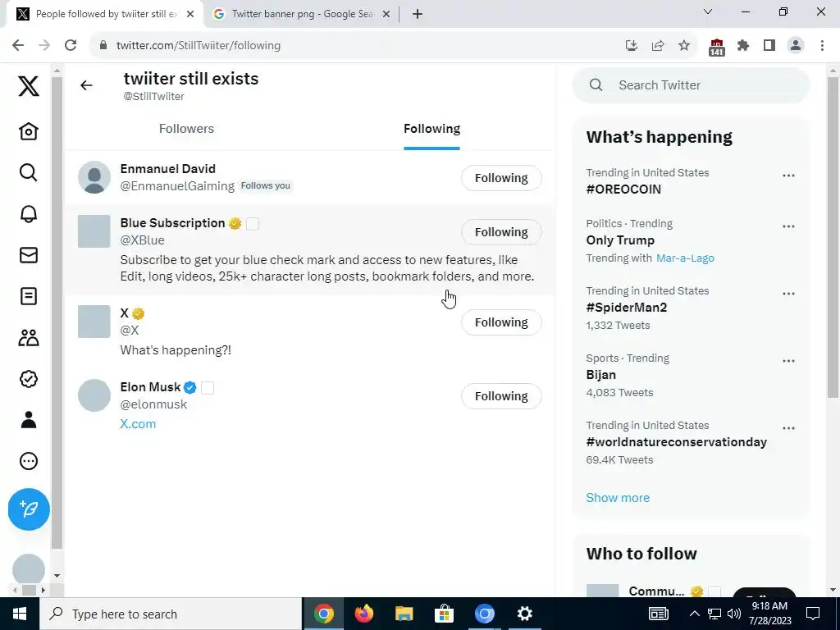The width and height of the screenshot is (840, 630).
Task: Toggle Following button for Blue Subscription
Action: point(501,232)
